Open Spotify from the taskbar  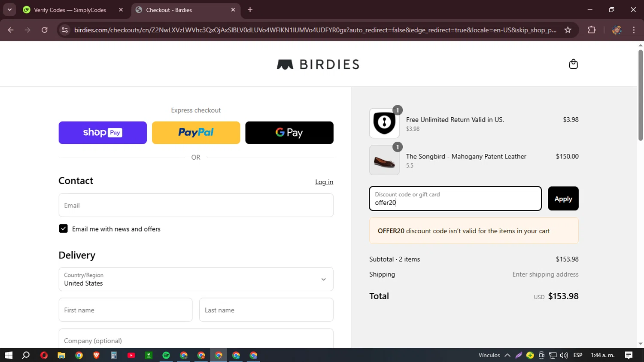[166, 355]
